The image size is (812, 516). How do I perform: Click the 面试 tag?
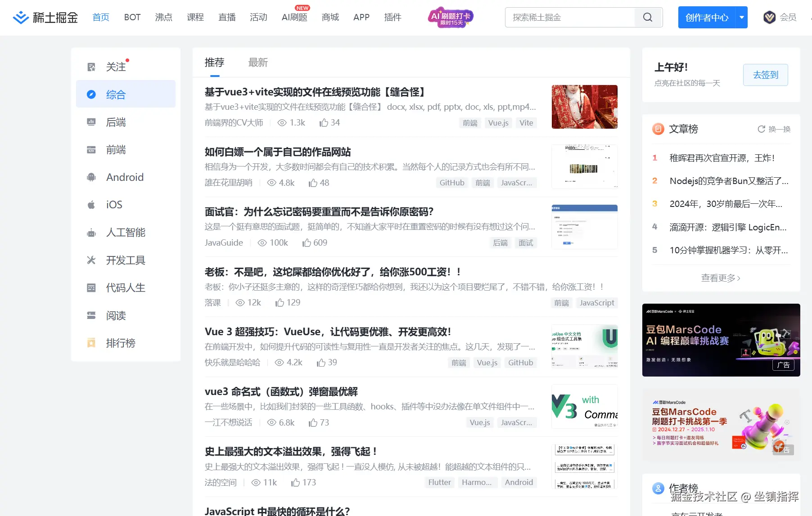(x=526, y=243)
